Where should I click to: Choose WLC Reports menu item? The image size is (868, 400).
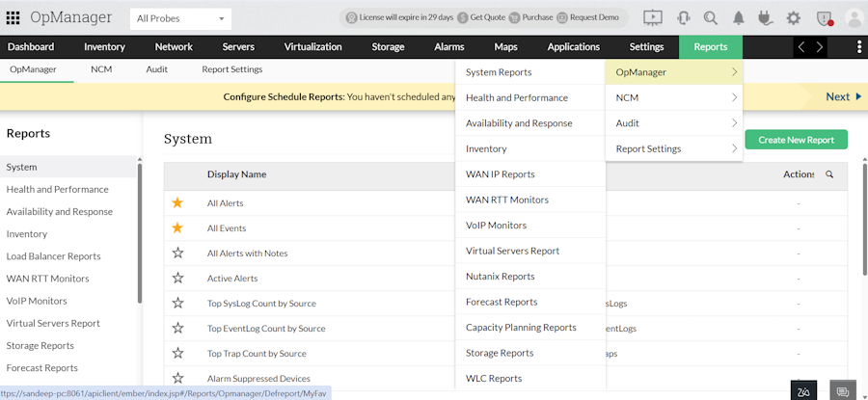click(x=530, y=378)
